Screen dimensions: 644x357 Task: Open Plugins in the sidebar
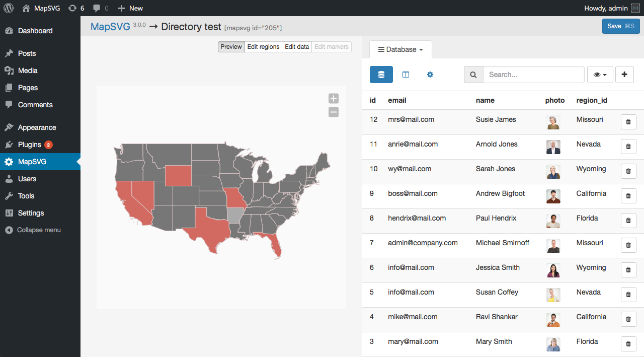30,145
